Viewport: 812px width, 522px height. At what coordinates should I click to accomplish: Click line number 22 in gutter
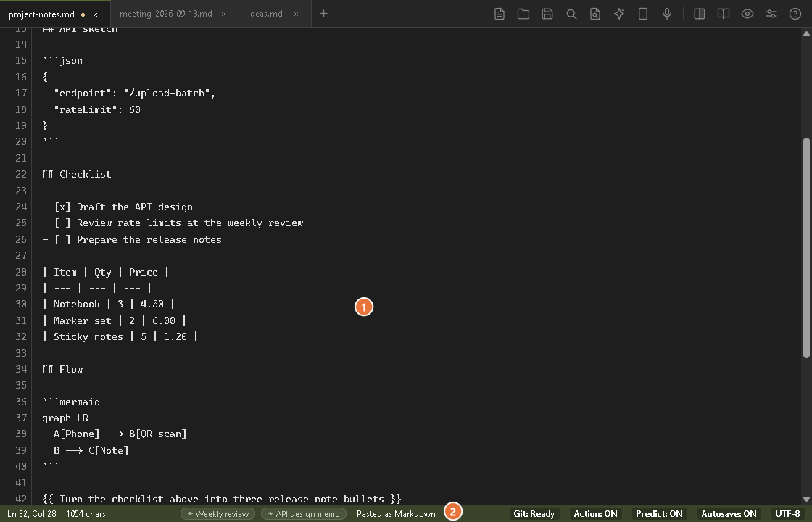point(21,174)
